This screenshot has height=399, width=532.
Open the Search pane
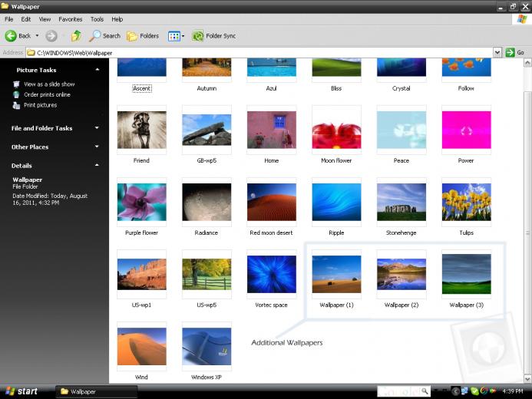point(104,35)
